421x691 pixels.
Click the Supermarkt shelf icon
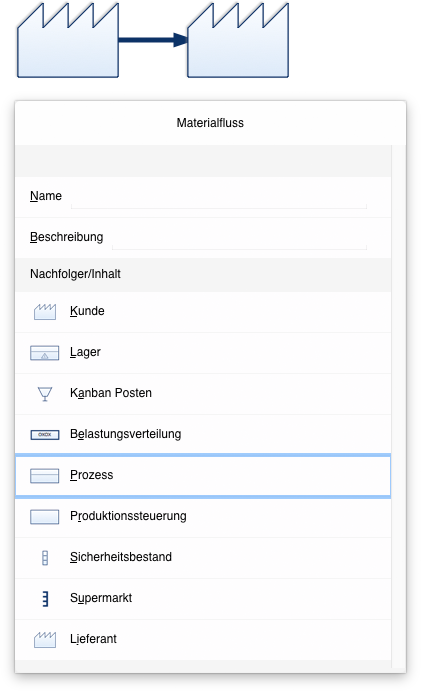pyautogui.click(x=45, y=598)
